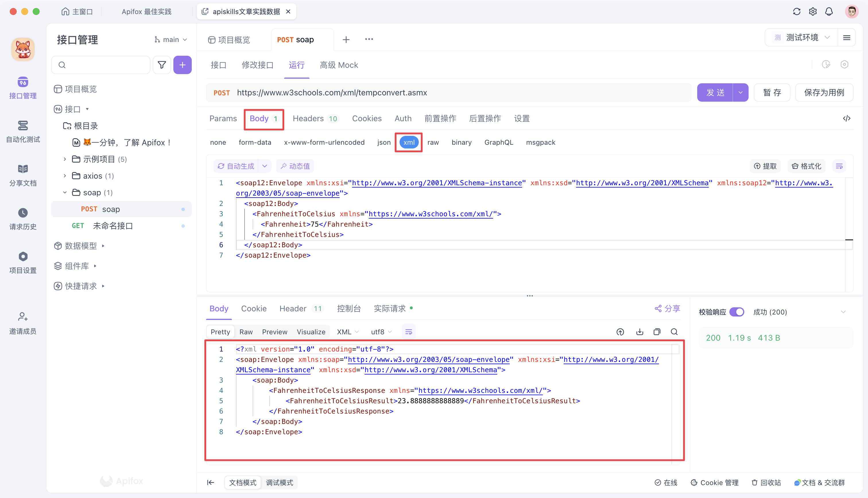Copy the response with the copy icon
Screen dimensions: 868x498
(x=657, y=332)
